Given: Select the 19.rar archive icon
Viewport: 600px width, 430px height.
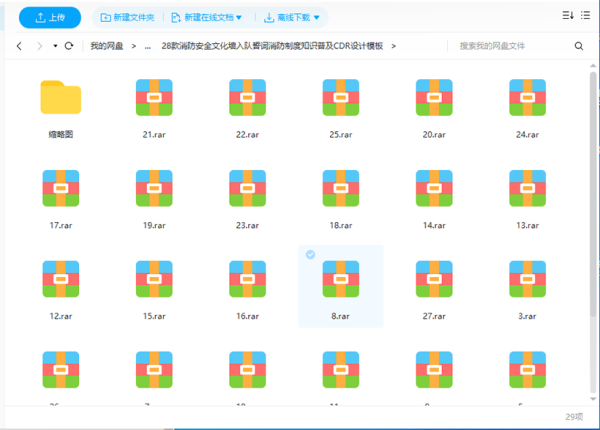Looking at the screenshot, I should click(x=154, y=188).
